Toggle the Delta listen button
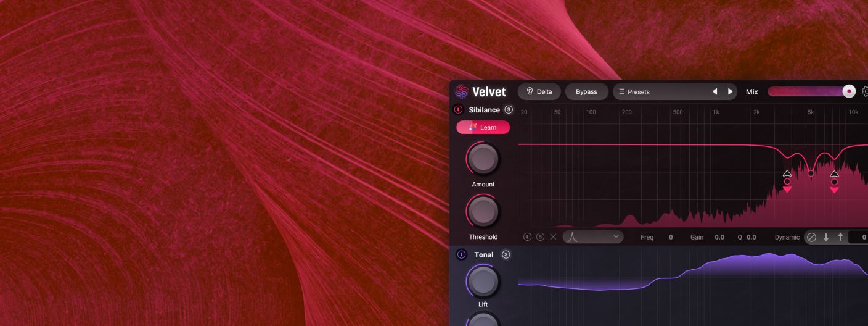This screenshot has height=326, width=868. 539,91
